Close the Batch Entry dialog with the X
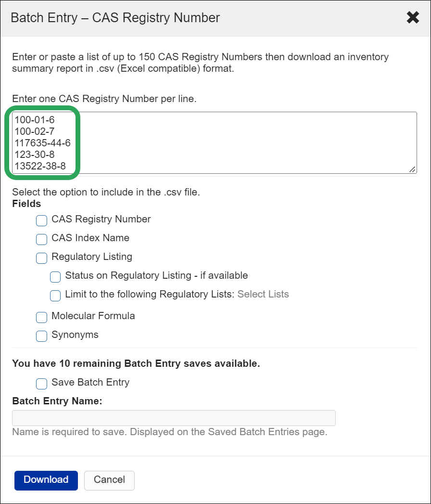The height and width of the screenshot is (504, 431). [413, 18]
